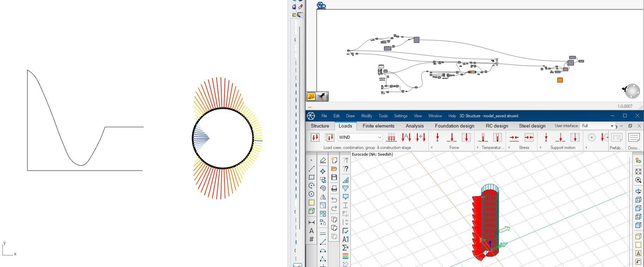Toggle the arrow icon beside yellow sketch icon
Image resolution: width=644 pixels, height=267 pixels.
[x=321, y=96]
